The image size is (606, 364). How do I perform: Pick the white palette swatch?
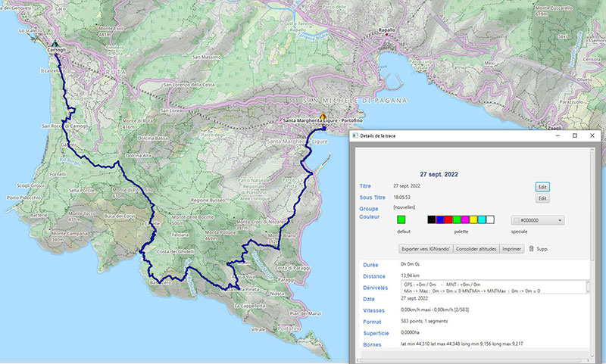point(490,219)
